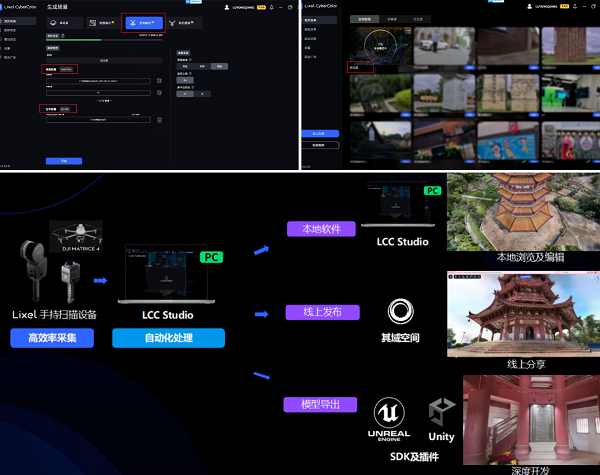The width and height of the screenshot is (600, 475).
Task: Click the yellow membership badge in left window
Action: (x=261, y=7)
